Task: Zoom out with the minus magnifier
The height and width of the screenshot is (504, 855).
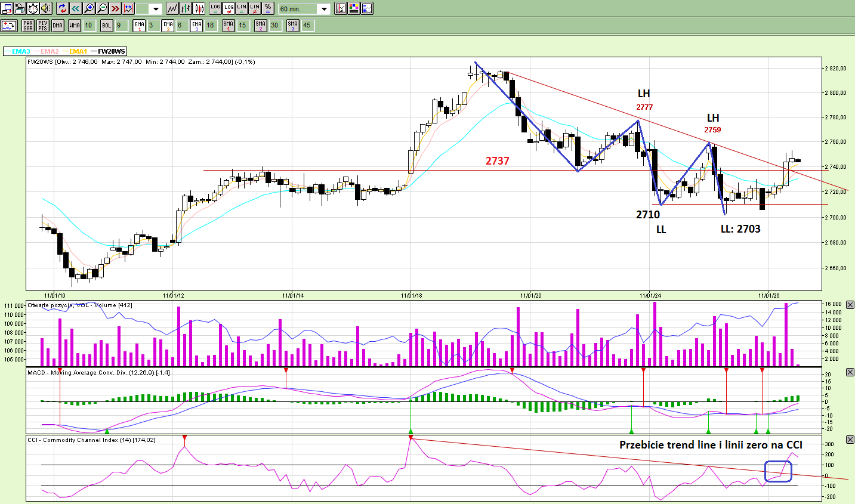Action: [102, 8]
